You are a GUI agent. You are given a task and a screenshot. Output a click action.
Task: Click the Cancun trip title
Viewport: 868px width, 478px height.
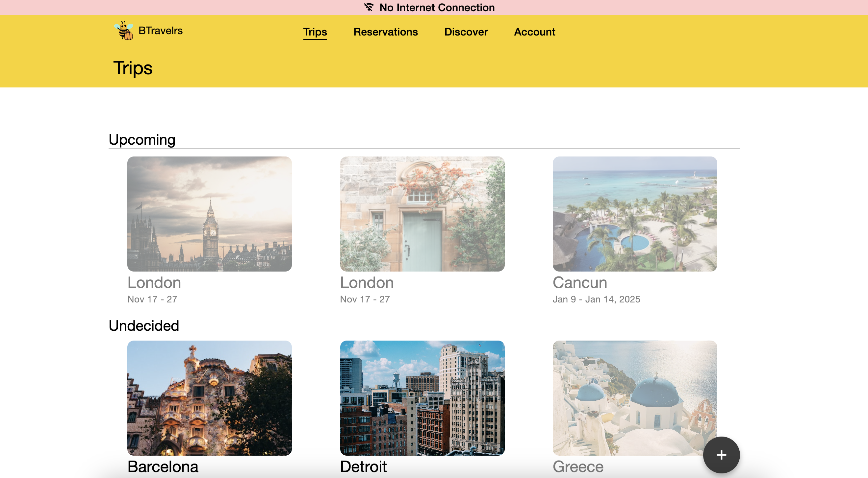point(579,282)
